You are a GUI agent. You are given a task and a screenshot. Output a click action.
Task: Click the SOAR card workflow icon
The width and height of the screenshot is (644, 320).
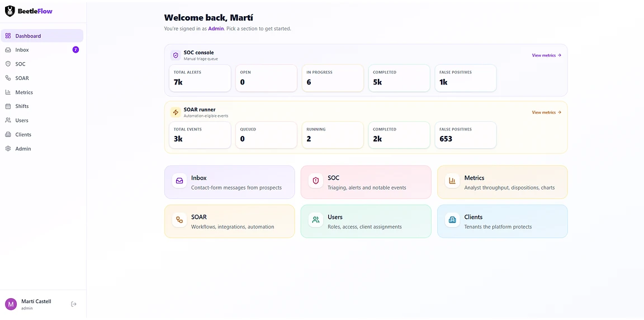point(179,220)
